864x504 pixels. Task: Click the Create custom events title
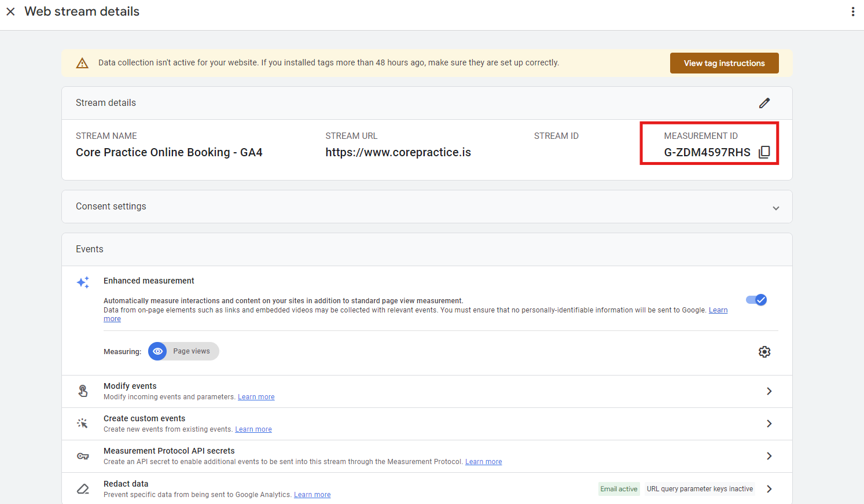tap(145, 418)
